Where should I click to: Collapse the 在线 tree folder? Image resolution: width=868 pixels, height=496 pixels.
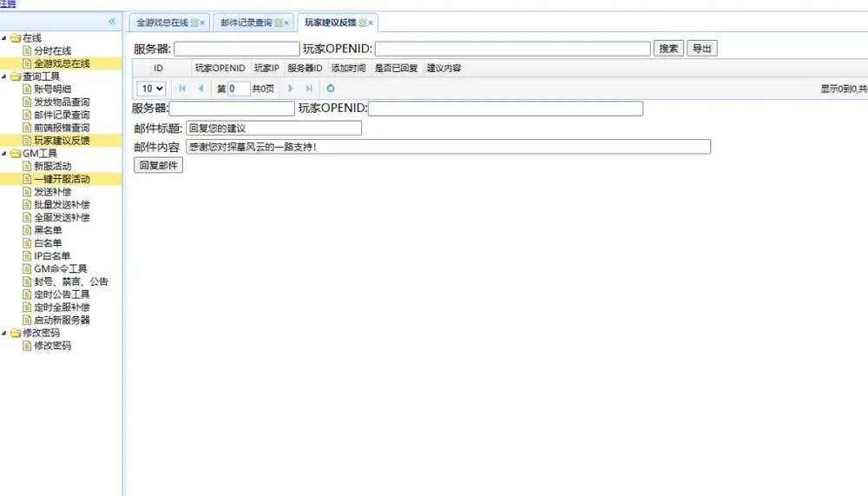[4, 37]
